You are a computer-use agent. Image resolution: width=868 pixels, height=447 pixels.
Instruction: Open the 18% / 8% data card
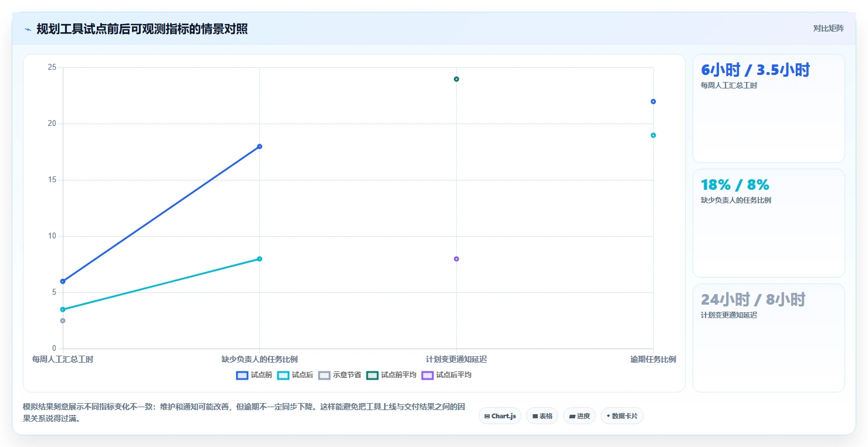tap(769, 223)
